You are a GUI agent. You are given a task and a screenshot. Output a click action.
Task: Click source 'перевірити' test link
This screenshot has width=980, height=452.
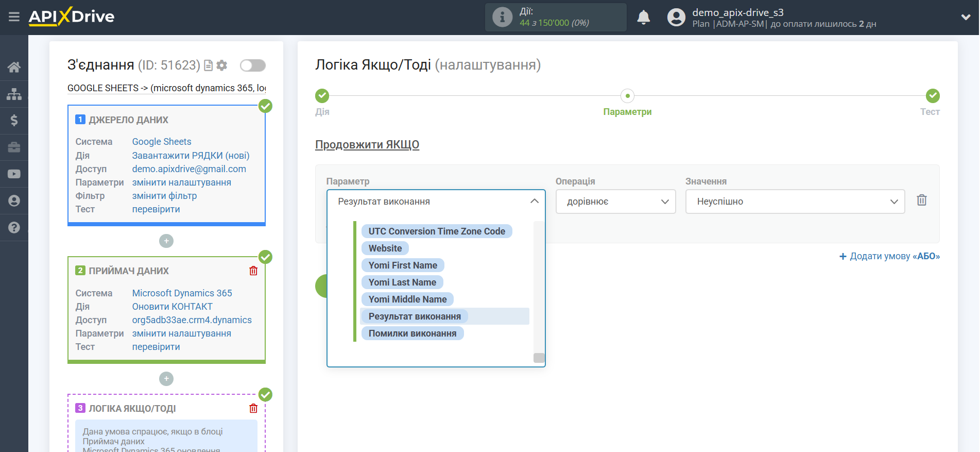point(156,209)
